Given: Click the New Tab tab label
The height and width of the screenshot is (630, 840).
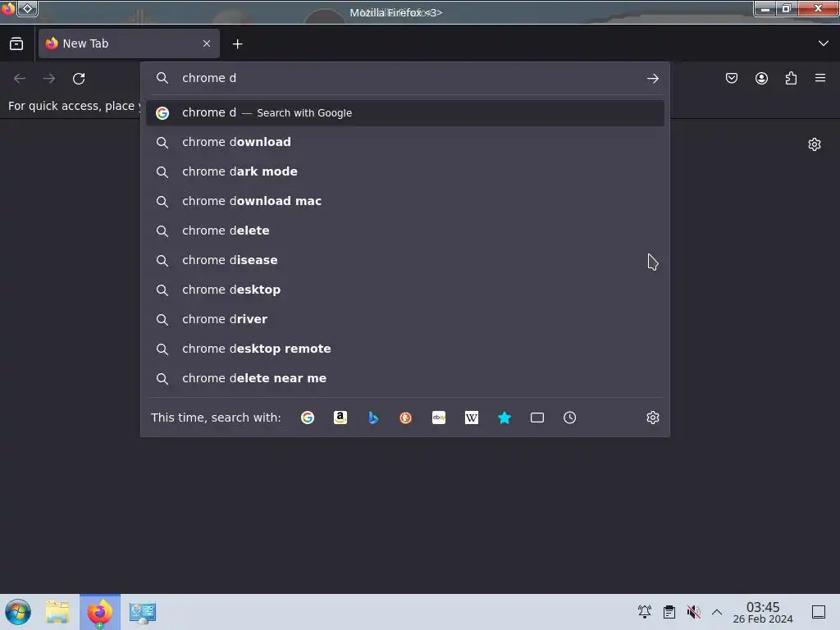Looking at the screenshot, I should pyautogui.click(x=85, y=44).
